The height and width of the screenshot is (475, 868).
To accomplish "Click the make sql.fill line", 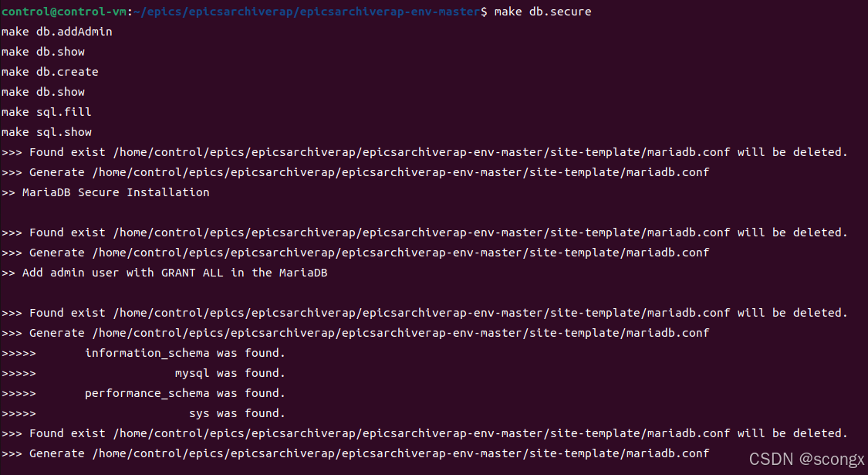I will [46, 111].
